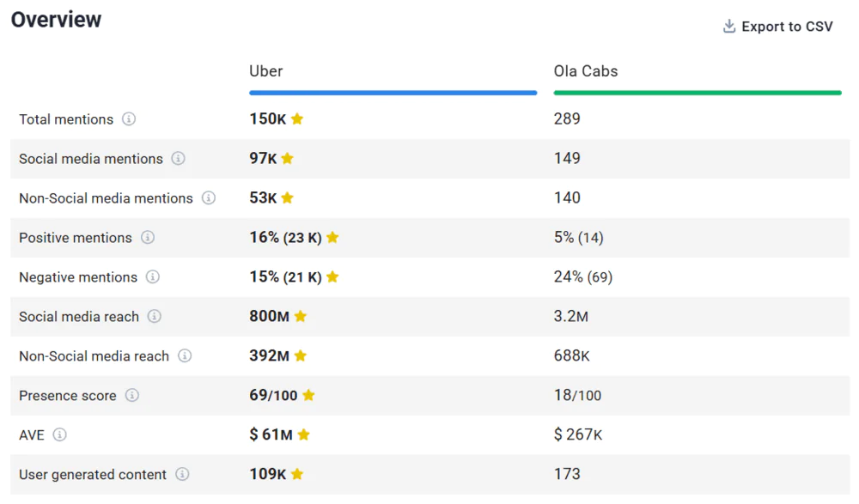Viewport: 859px width, 504px height.
Task: Click the info icon next to AVE
Action: tap(59, 435)
